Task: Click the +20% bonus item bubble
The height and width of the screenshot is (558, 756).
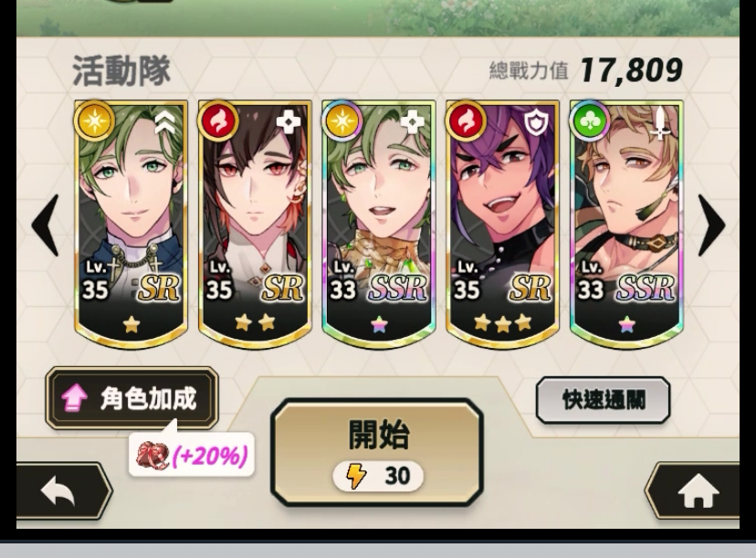Action: coord(192,454)
